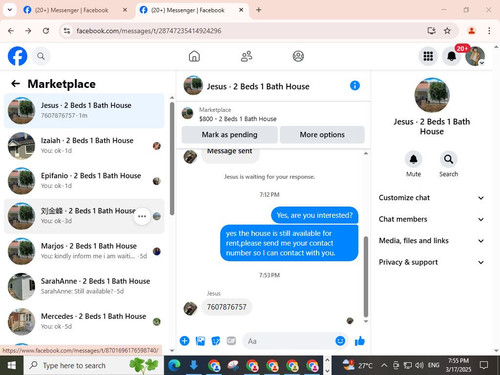Send a thumbs-up like

[x=360, y=341]
